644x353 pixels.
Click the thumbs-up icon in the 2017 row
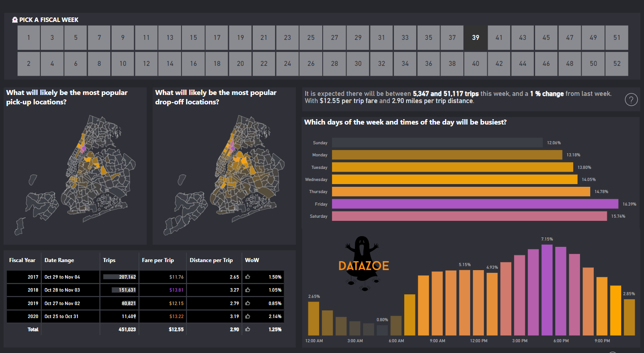pyautogui.click(x=248, y=277)
